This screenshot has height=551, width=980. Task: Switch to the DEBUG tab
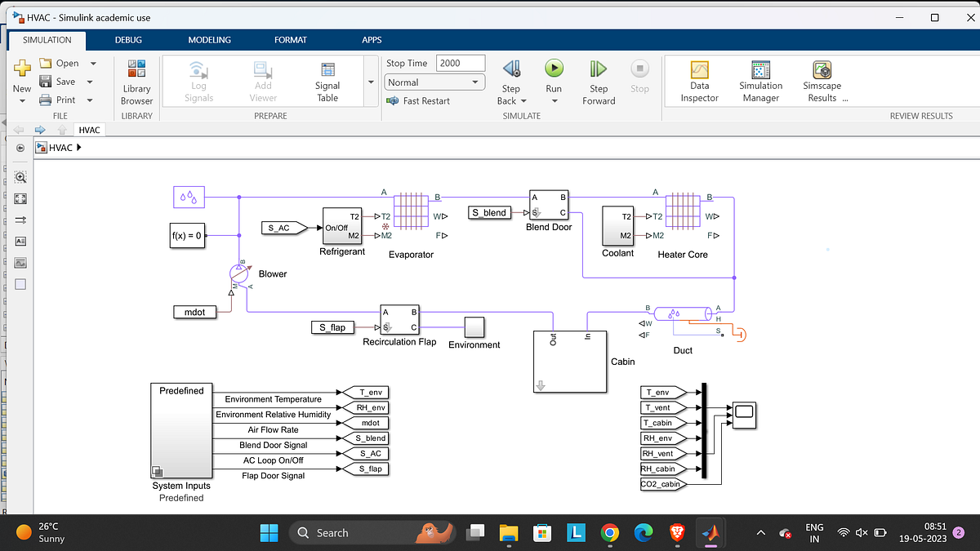[x=127, y=39]
